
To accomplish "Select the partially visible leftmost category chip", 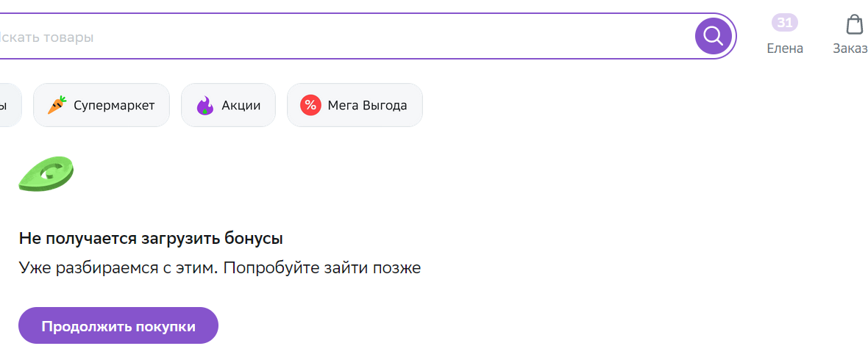I will coord(10,105).
